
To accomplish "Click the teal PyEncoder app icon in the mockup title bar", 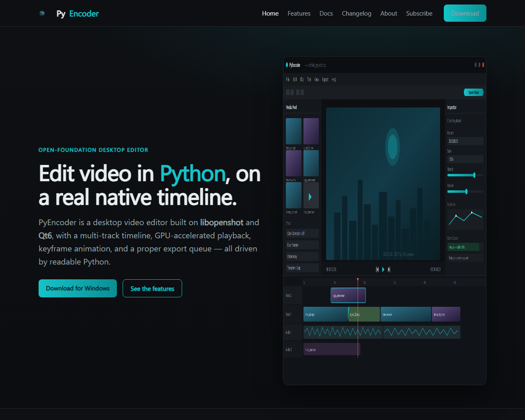I will [287, 65].
